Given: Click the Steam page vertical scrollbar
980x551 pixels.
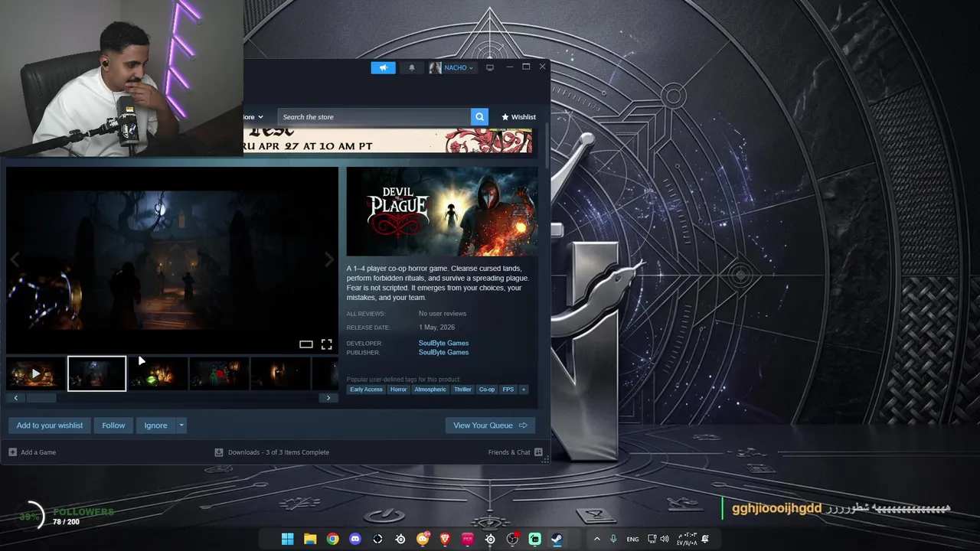Looking at the screenshot, I should tap(547, 145).
